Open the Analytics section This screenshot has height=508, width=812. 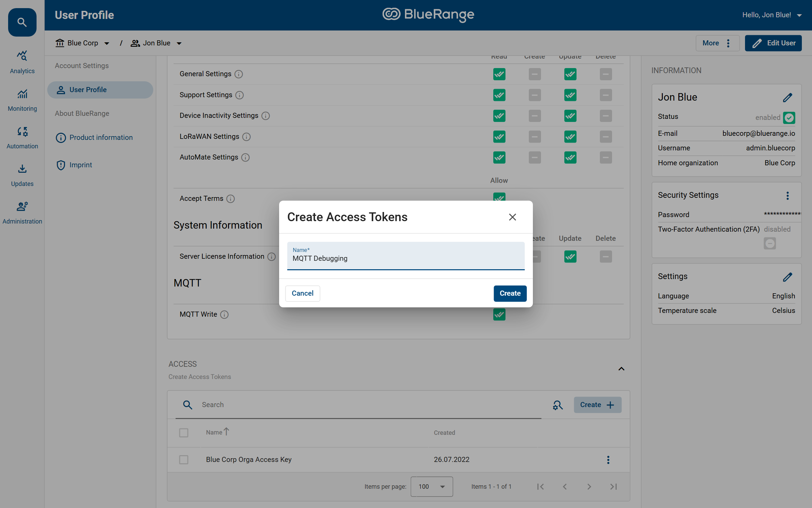point(22,62)
